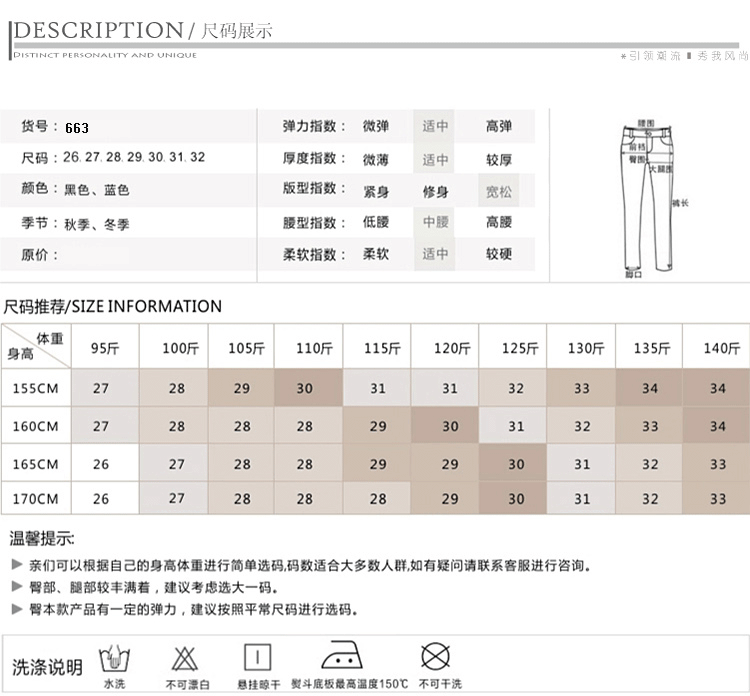The image size is (750, 696).
Task: Click the 'Distinct Personality and Unique' subtitle
Action: click(105, 55)
